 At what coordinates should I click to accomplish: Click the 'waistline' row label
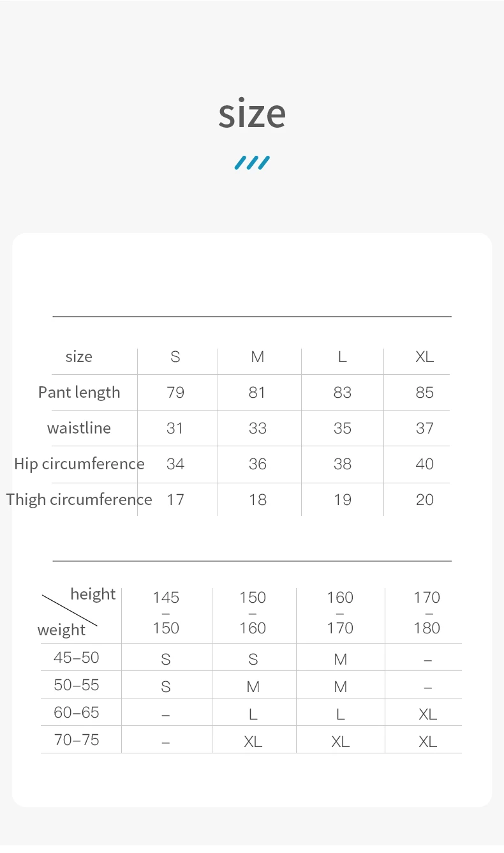pyautogui.click(x=79, y=428)
